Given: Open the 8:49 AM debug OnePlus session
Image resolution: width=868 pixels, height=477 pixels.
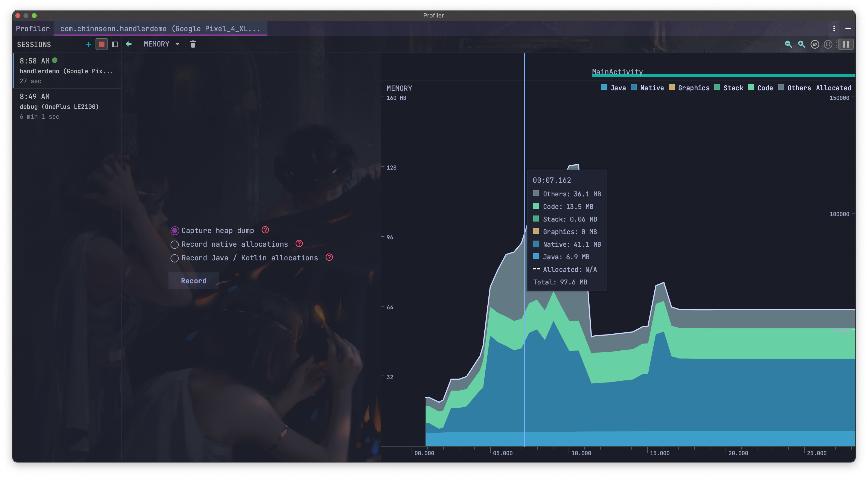Looking at the screenshot, I should pyautogui.click(x=59, y=106).
